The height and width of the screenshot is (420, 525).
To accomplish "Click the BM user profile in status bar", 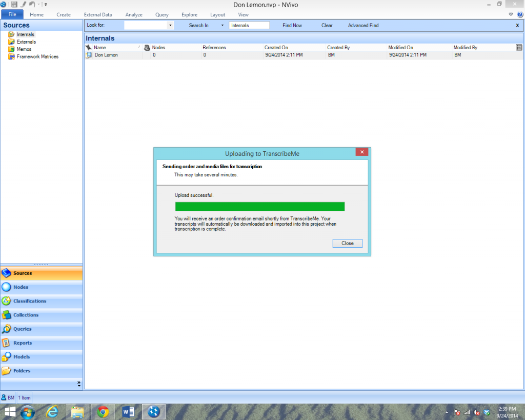I will pyautogui.click(x=8, y=397).
